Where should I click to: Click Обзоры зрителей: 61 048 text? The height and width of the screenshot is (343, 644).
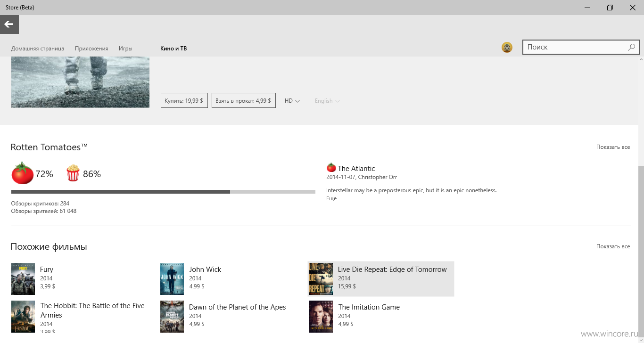coord(44,211)
